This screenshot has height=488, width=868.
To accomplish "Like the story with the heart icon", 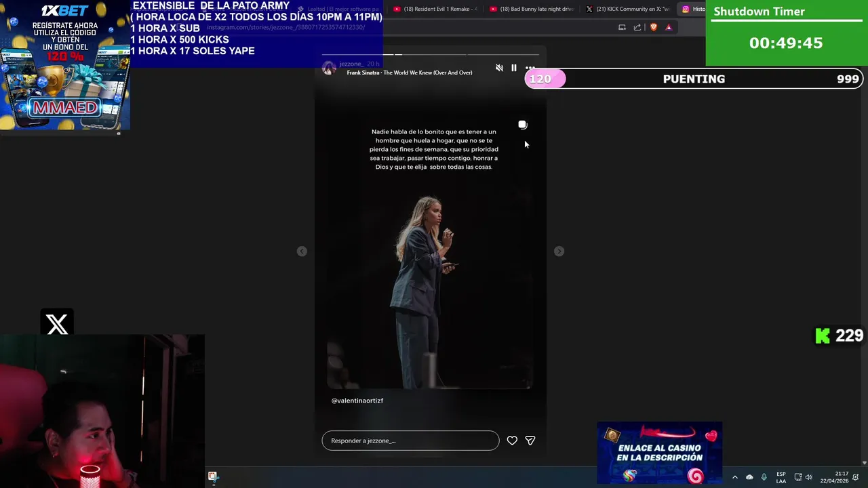I will (512, 441).
